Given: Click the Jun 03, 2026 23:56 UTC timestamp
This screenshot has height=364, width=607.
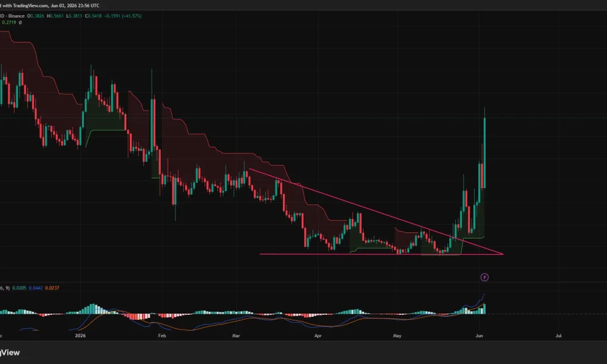Looking at the screenshot, I should 75,5.
